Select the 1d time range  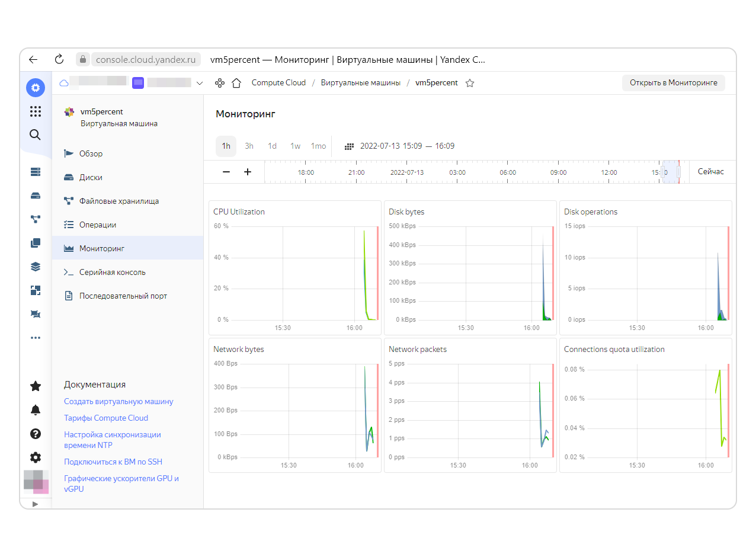272,146
